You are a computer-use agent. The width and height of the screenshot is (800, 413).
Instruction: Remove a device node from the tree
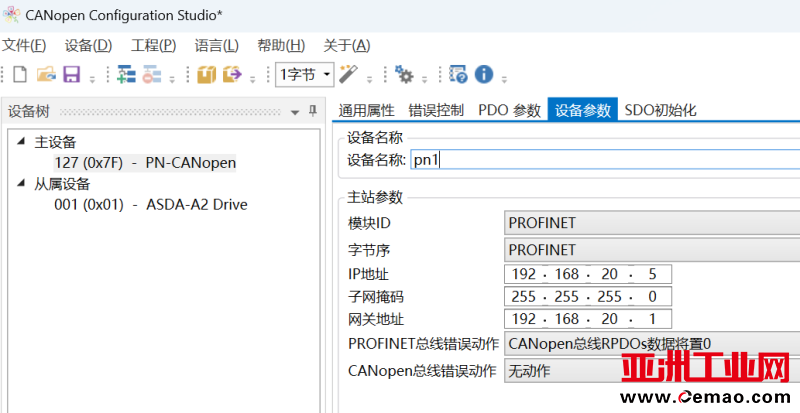[x=152, y=75]
